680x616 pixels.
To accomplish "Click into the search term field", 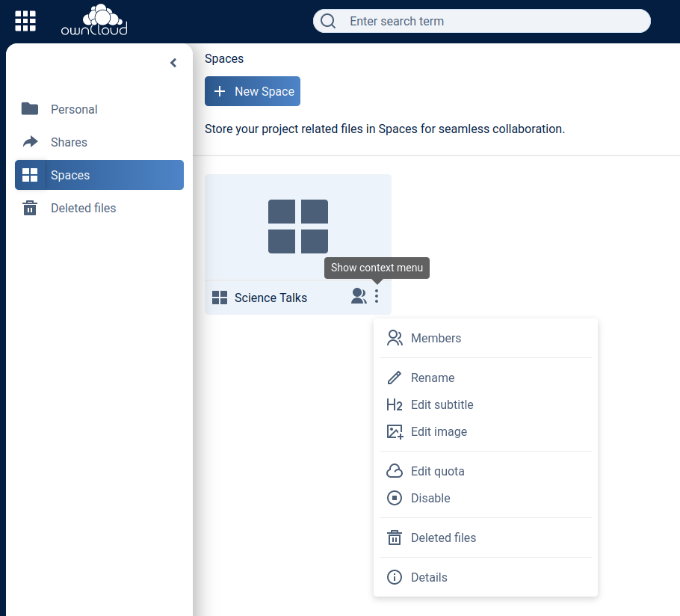I will 493,21.
